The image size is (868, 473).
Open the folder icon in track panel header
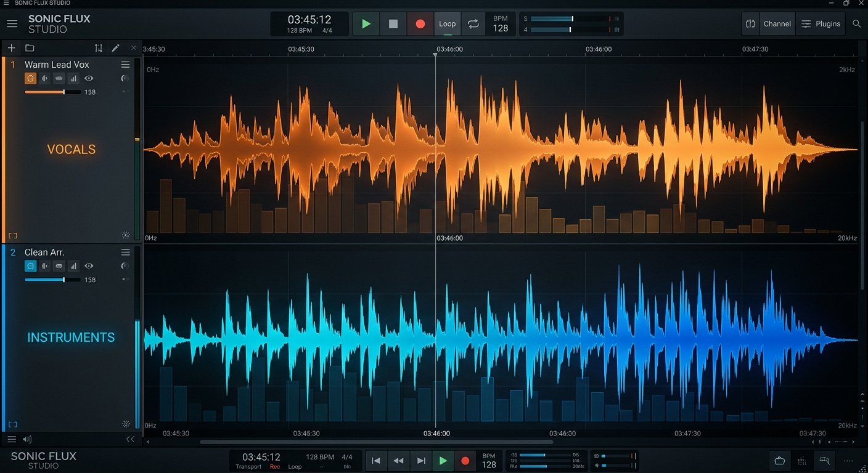30,48
